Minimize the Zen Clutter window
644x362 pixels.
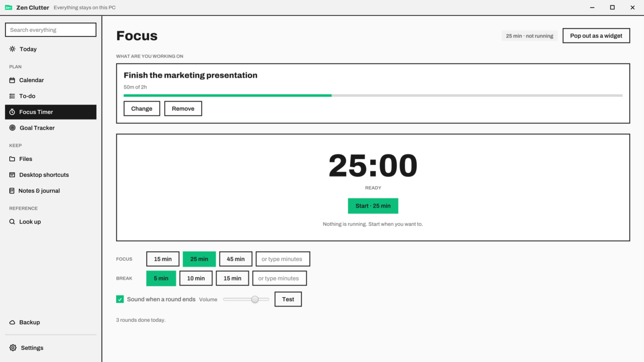pos(592,8)
